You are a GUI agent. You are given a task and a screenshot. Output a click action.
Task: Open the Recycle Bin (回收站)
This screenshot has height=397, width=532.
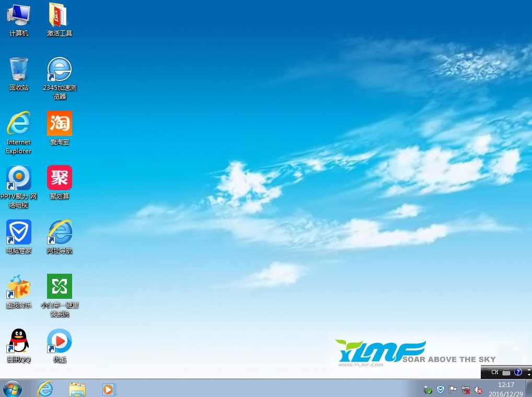(x=18, y=69)
